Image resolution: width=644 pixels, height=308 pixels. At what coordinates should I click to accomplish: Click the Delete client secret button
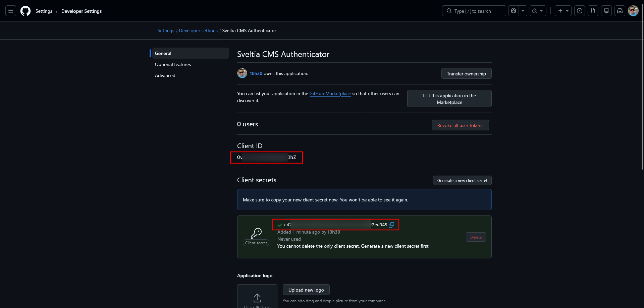click(x=476, y=237)
